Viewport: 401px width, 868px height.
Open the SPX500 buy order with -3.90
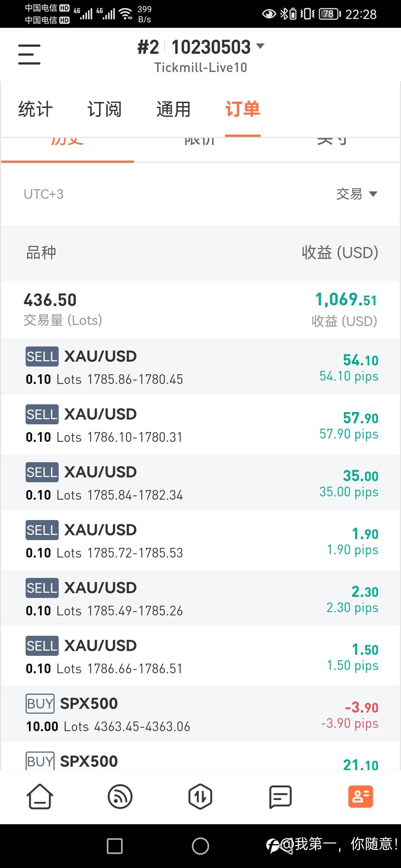click(x=200, y=714)
